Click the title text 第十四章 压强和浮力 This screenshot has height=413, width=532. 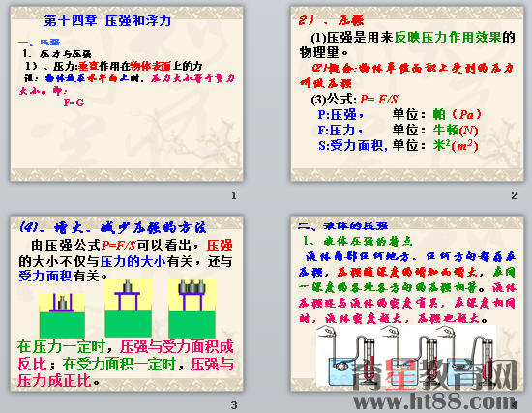(107, 20)
